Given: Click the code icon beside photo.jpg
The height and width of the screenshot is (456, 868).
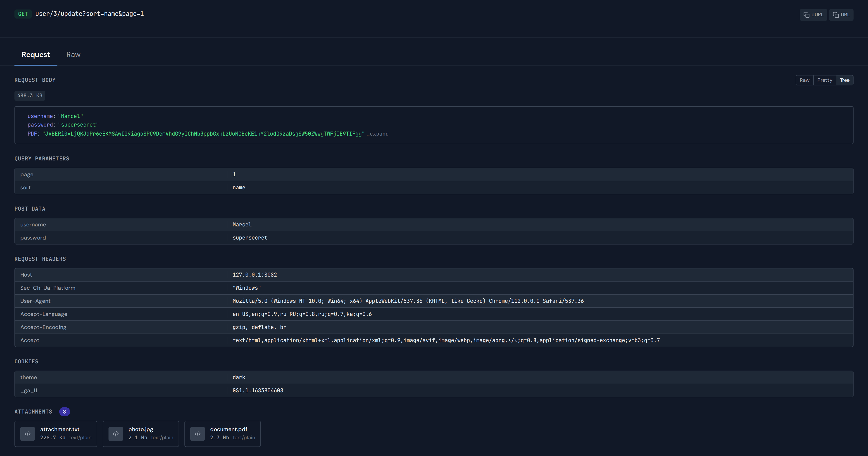Looking at the screenshot, I should [116, 434].
